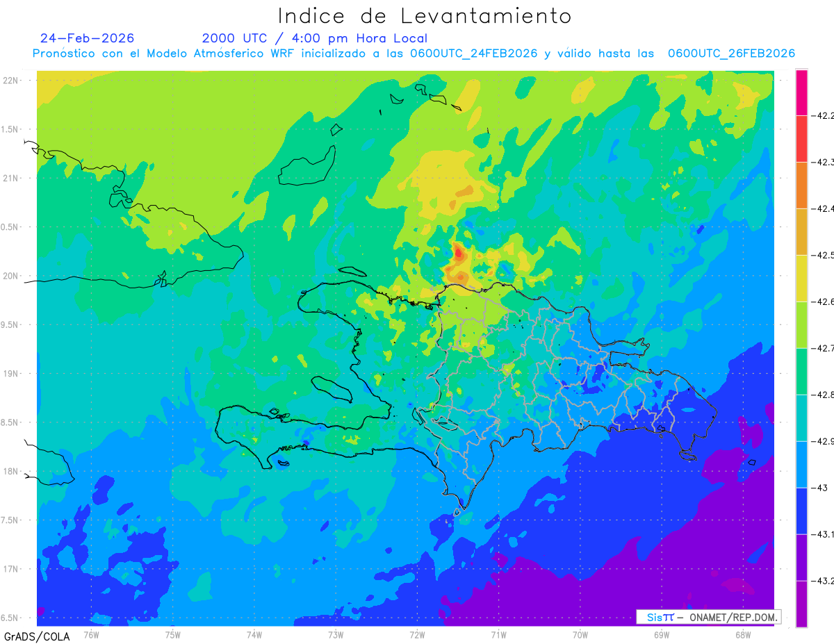
Task: Click the '21N' latitude label
Action: click(x=10, y=178)
